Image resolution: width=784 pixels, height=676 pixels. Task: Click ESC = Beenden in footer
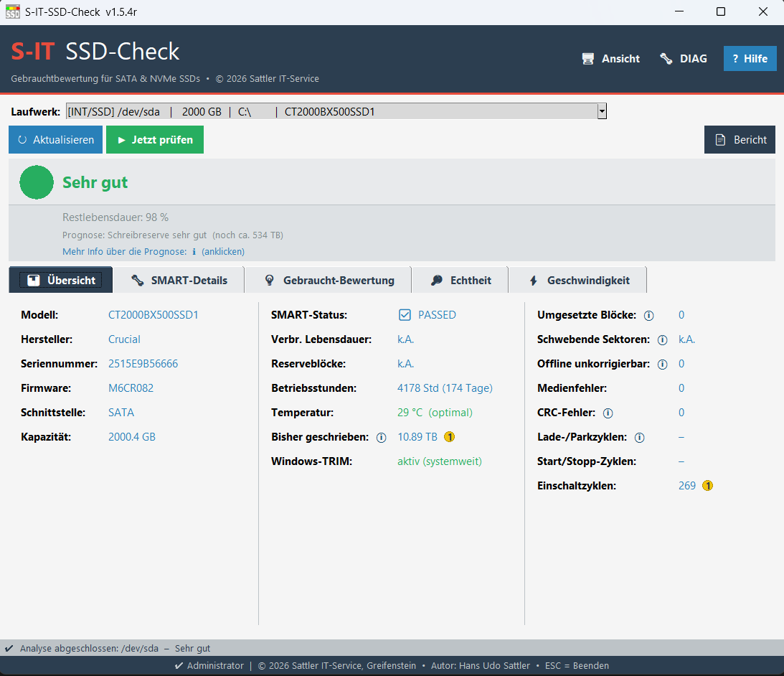coord(577,666)
